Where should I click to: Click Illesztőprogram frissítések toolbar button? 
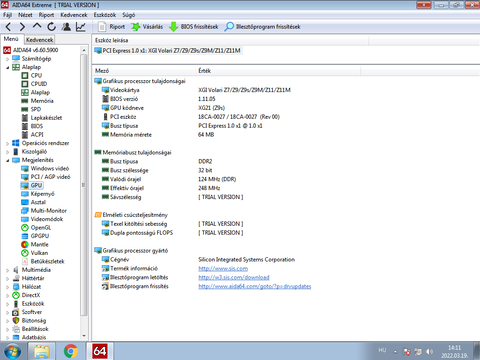[262, 27]
